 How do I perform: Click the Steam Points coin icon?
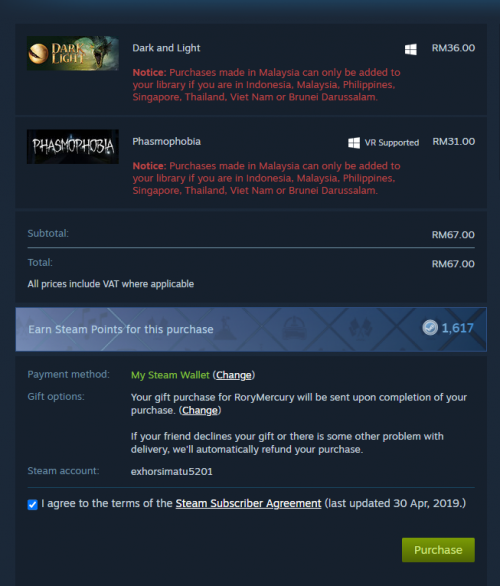pos(430,328)
